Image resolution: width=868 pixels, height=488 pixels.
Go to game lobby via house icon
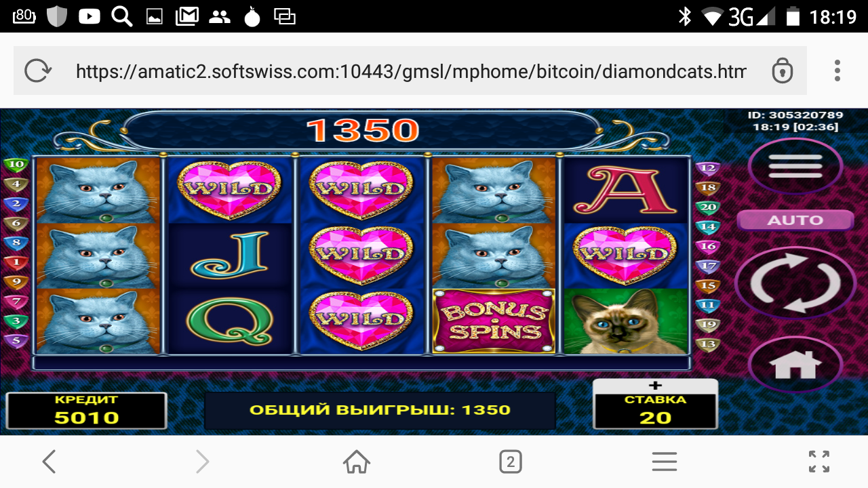pyautogui.click(x=795, y=365)
